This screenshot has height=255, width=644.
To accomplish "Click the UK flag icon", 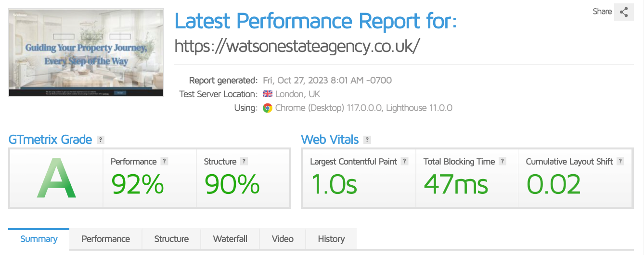I will (x=268, y=94).
